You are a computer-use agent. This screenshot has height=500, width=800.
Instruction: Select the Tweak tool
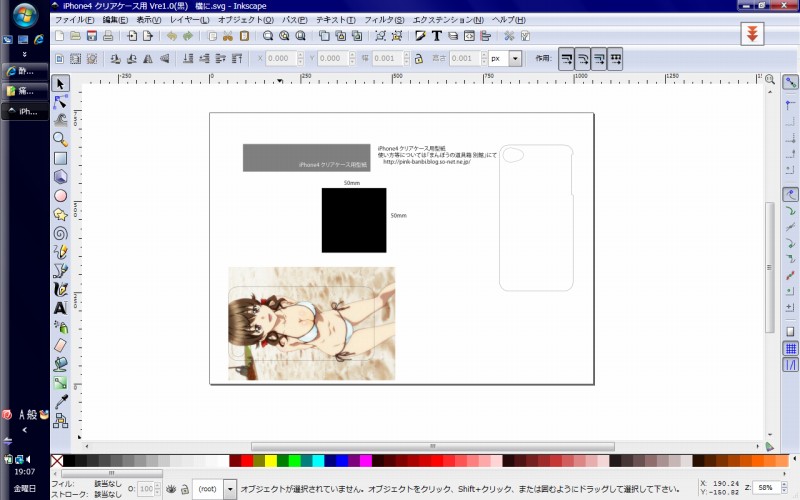[x=60, y=120]
